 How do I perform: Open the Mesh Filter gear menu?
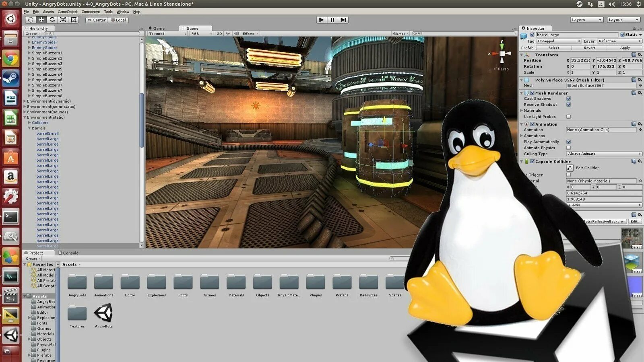pyautogui.click(x=640, y=80)
